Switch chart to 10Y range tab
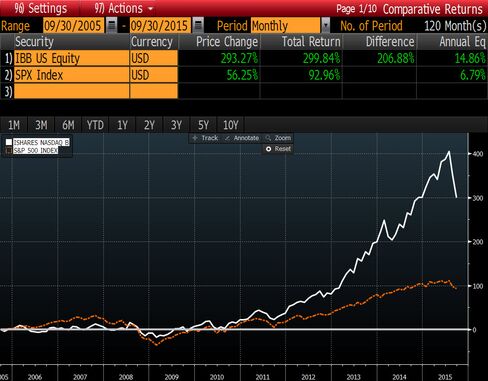 [231, 125]
